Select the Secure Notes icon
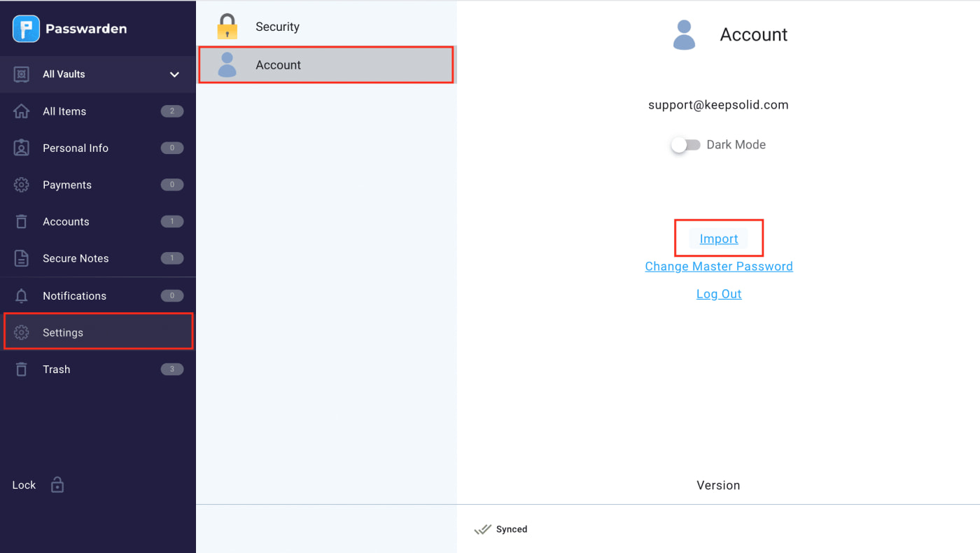 pyautogui.click(x=21, y=258)
